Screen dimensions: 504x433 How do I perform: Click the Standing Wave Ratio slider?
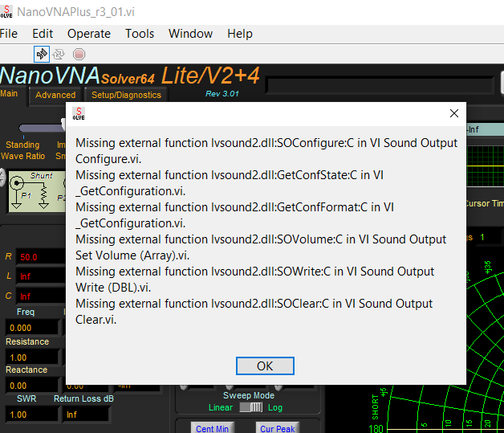[43, 128]
